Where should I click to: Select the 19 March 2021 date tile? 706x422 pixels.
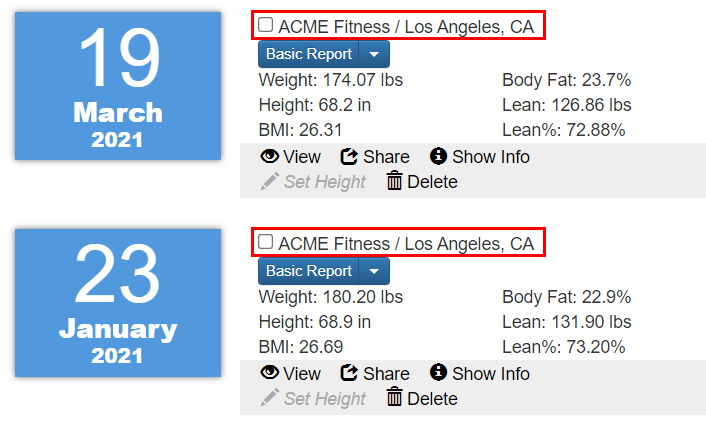[118, 86]
